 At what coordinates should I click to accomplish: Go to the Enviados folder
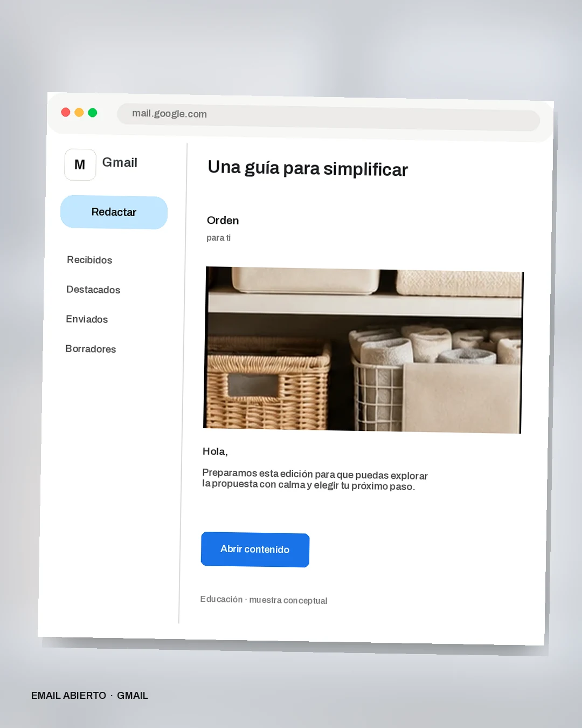click(87, 319)
